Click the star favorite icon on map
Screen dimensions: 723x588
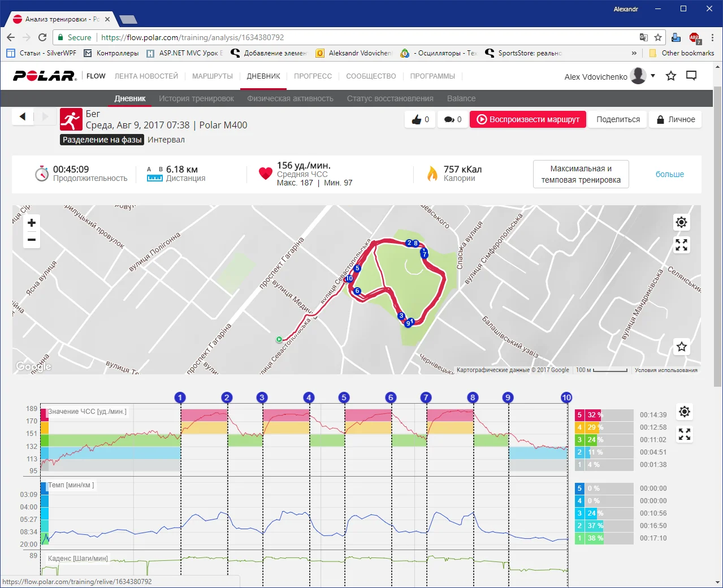pos(681,347)
